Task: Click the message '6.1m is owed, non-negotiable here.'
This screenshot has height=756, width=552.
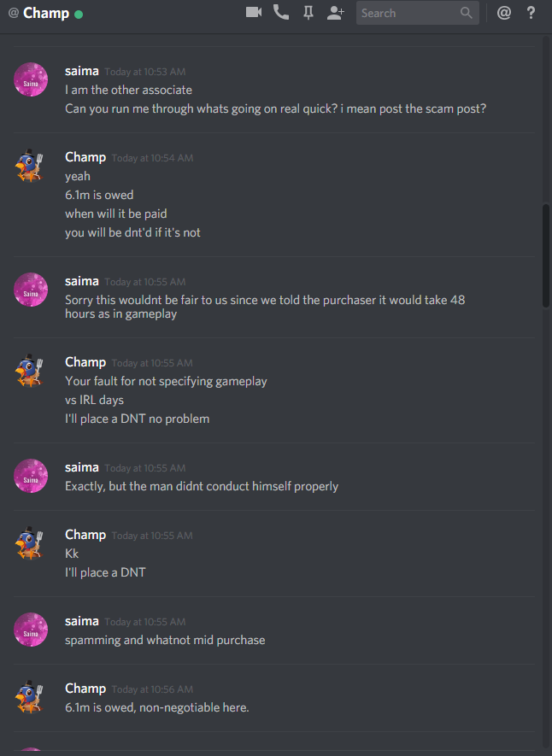Action: (x=157, y=707)
